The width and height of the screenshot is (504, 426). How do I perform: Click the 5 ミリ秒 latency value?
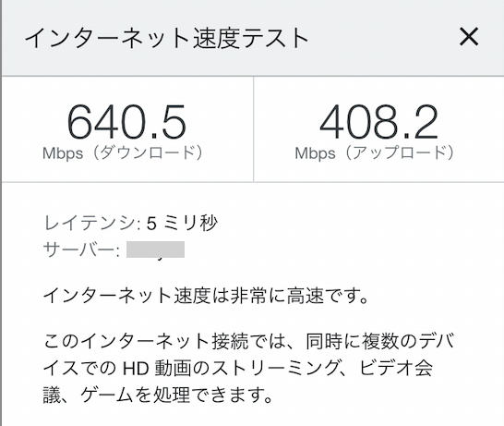[182, 223]
